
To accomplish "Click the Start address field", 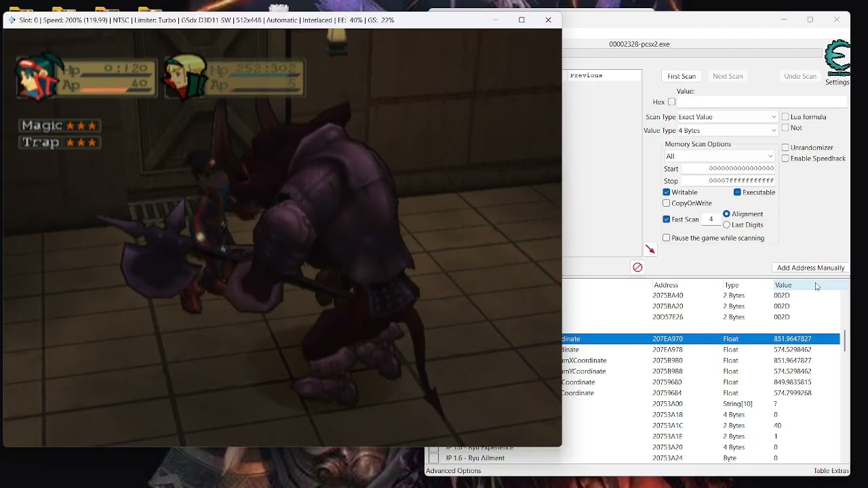I will 728,168.
